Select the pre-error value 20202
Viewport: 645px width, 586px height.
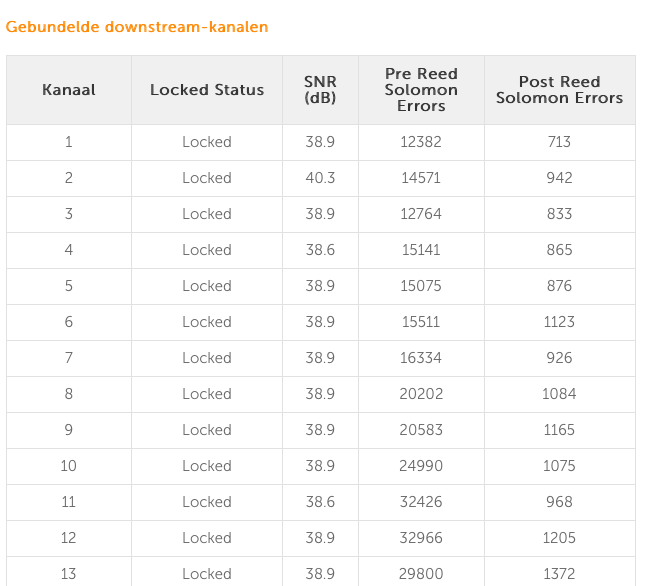click(x=421, y=394)
